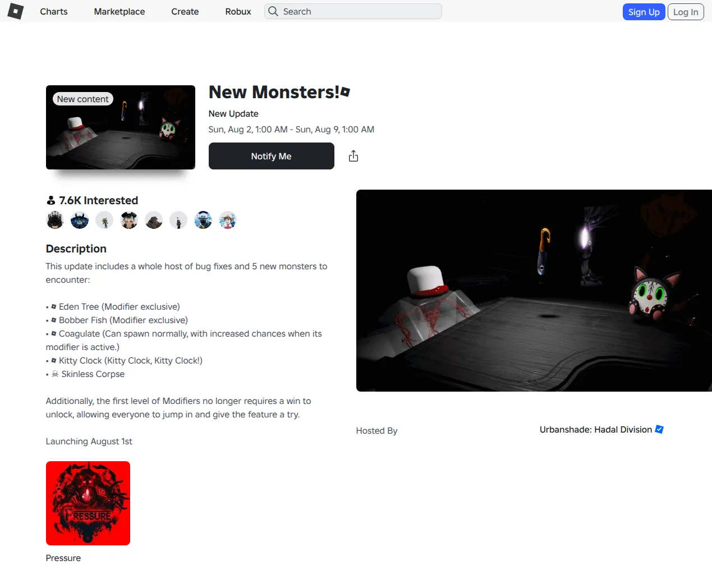
Task: Click the 7.6K Interested text
Action: coord(99,200)
